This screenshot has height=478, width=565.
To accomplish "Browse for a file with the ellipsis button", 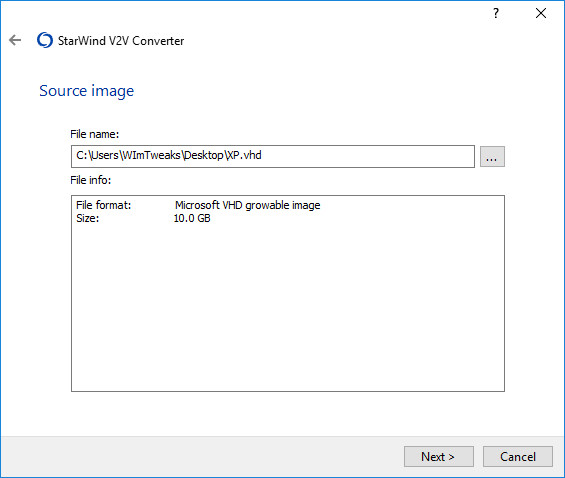I will (492, 157).
